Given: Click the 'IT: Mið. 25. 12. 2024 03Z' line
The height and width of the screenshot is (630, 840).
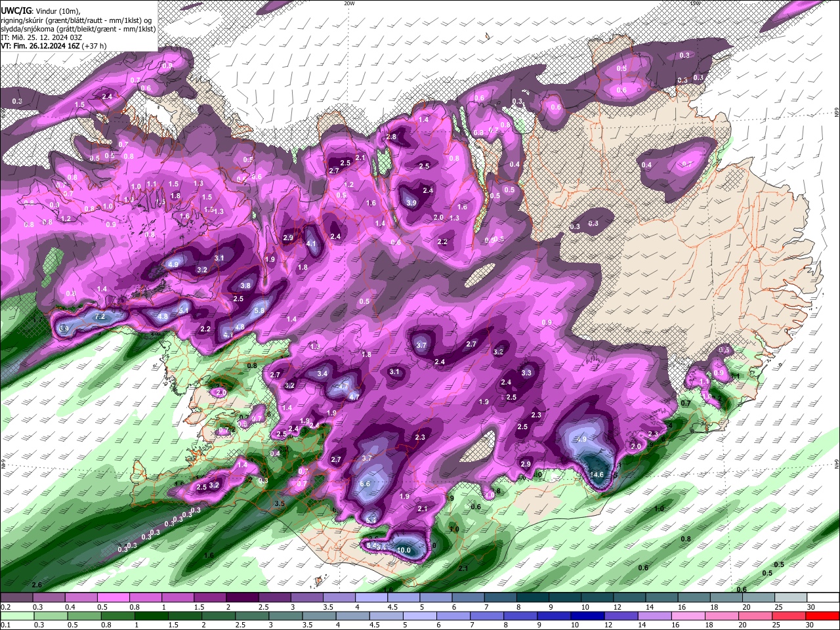Looking at the screenshot, I should click(41, 37).
